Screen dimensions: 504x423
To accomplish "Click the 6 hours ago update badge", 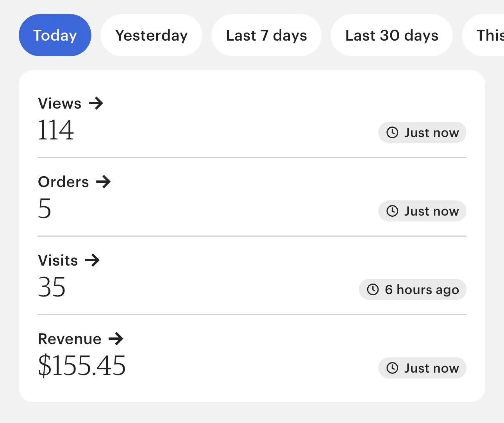I will pos(413,289).
